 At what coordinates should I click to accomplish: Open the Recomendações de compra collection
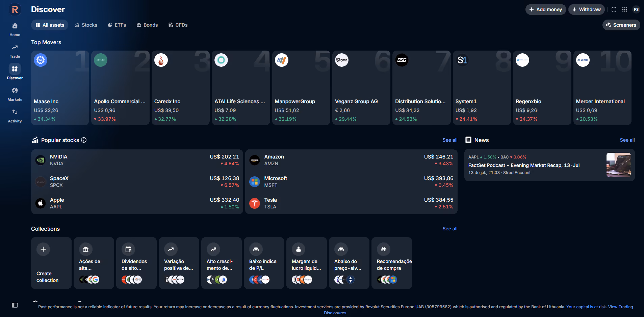(392, 263)
